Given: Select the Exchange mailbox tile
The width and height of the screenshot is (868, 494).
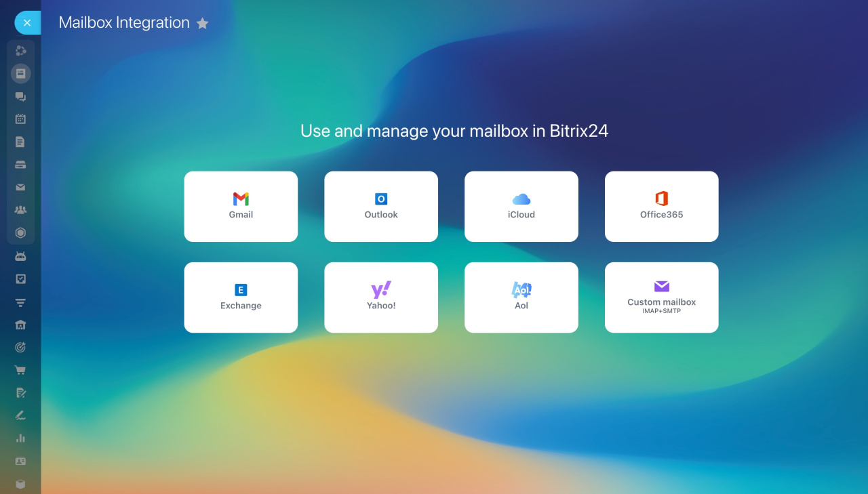Looking at the screenshot, I should pyautogui.click(x=241, y=297).
